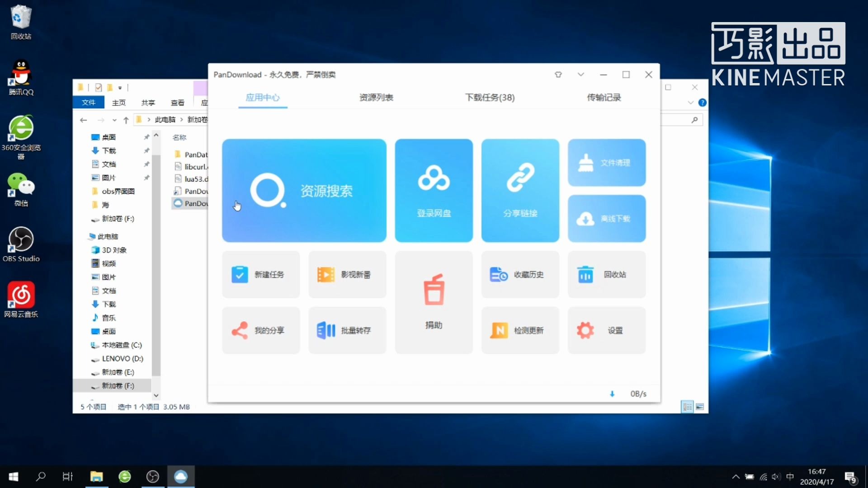Switch Explorer to large icons view
Image resolution: width=868 pixels, height=488 pixels.
coord(700,407)
